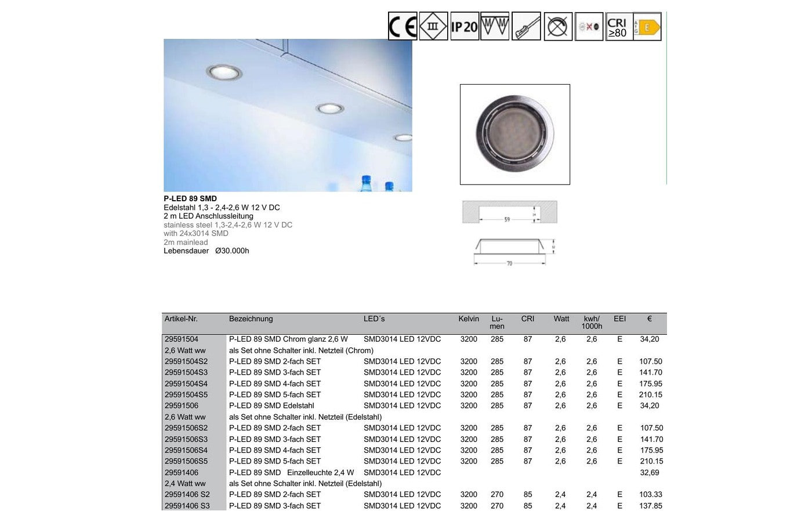Click the CE conformity mark icon
This screenshot has width=812, height=522.
403,26
